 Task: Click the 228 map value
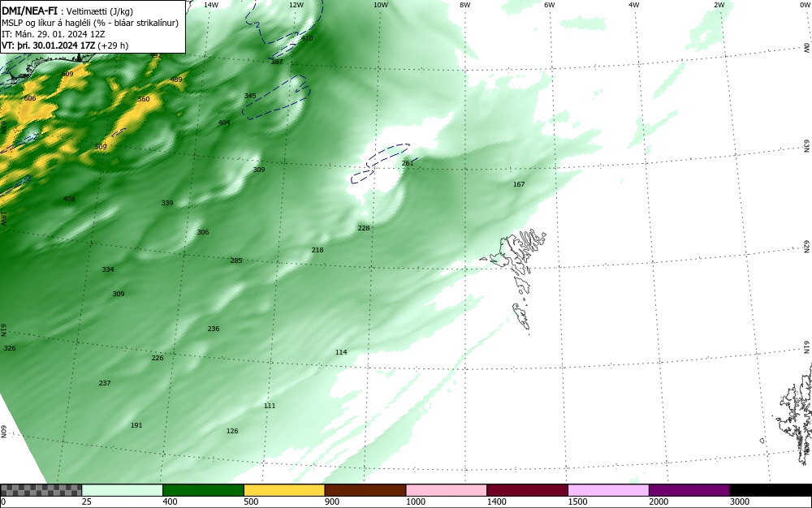(364, 227)
